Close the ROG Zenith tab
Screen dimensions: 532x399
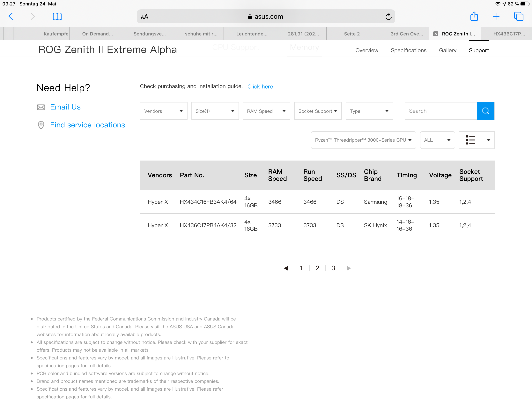(435, 34)
